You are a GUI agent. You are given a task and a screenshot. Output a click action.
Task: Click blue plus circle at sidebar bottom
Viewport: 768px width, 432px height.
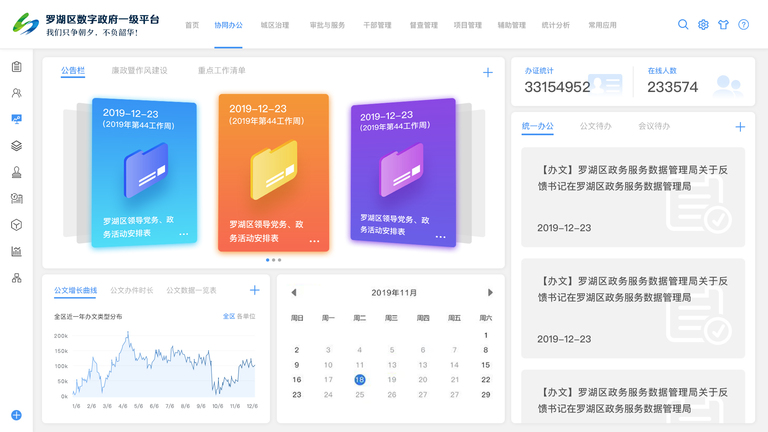coord(16,415)
